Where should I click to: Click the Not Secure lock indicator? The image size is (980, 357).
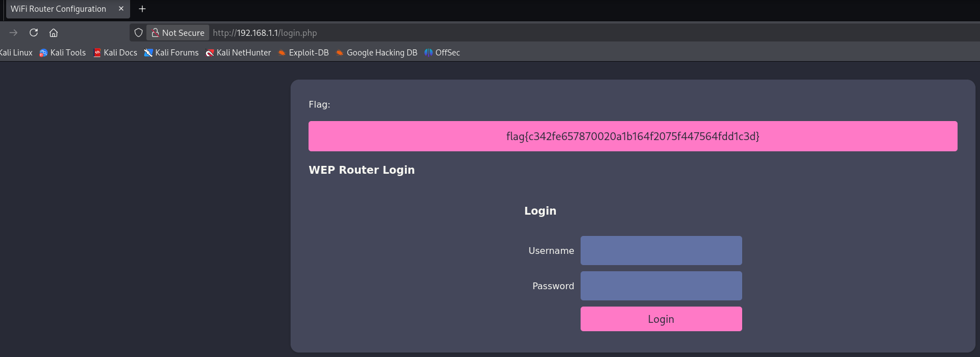[x=178, y=33]
